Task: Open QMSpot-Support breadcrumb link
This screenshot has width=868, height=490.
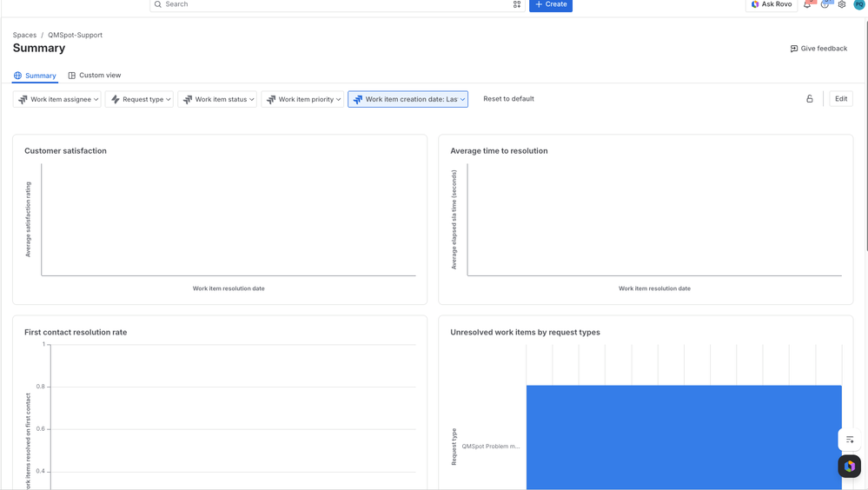Action: click(x=75, y=35)
